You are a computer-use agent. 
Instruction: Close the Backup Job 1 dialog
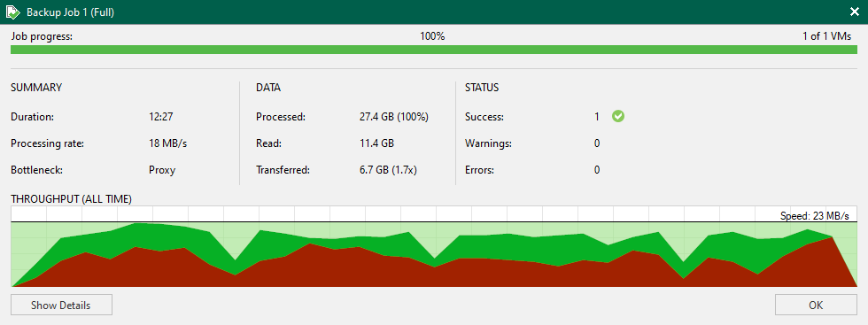pyautogui.click(x=854, y=12)
